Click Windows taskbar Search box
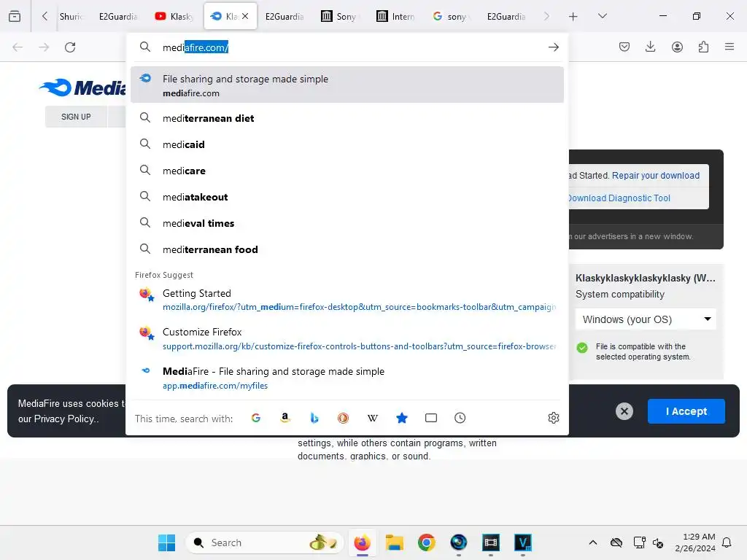This screenshot has height=560, width=747. [264, 542]
